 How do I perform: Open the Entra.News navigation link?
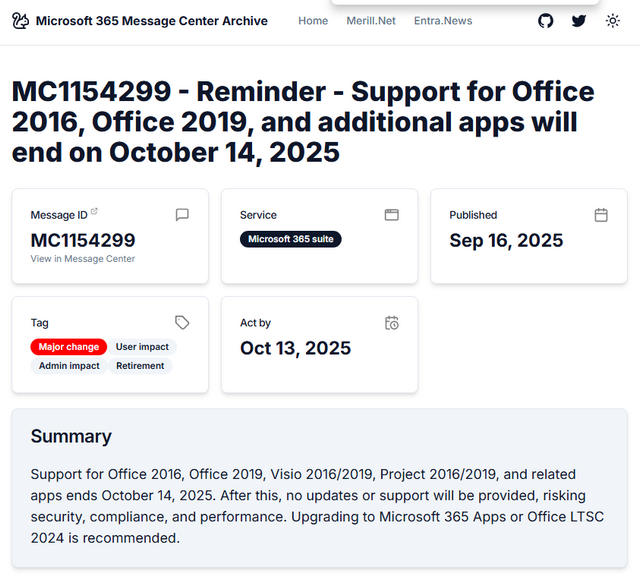[x=443, y=21]
